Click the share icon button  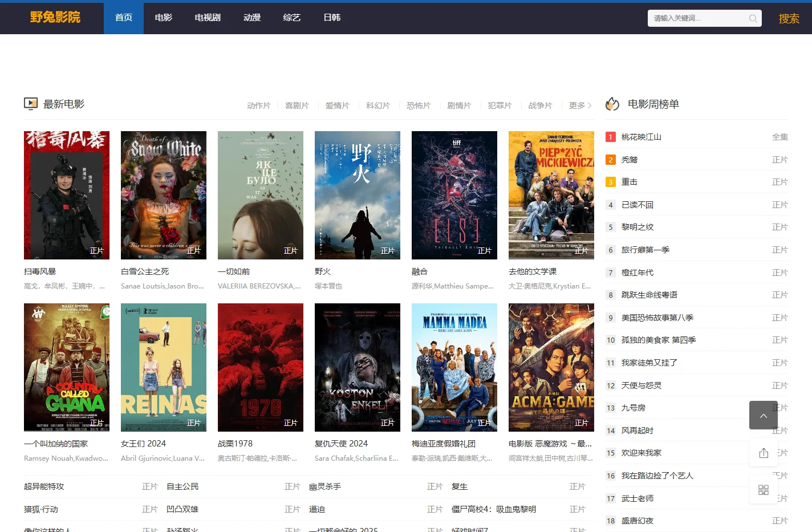tap(764, 453)
